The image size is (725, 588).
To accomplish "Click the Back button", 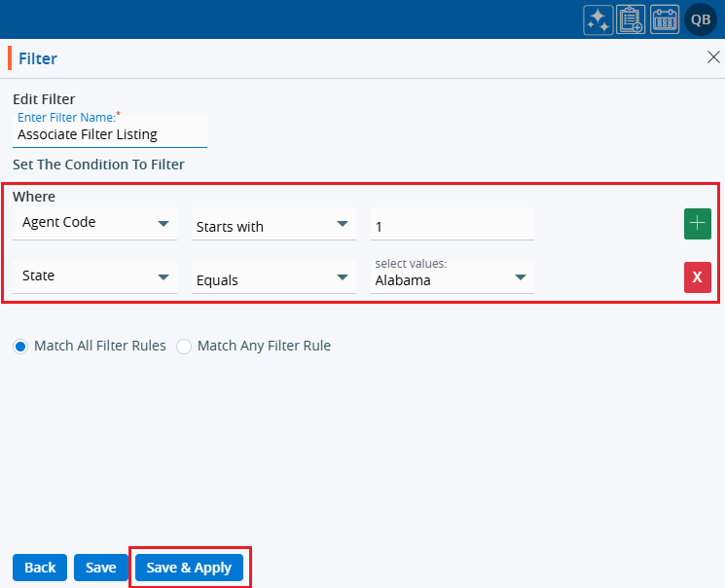I will [40, 568].
